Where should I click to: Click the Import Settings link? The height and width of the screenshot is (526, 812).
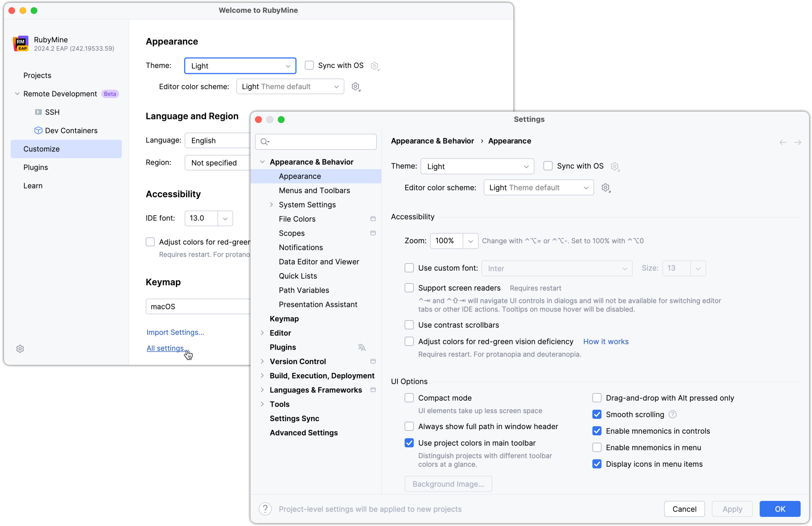click(x=175, y=332)
